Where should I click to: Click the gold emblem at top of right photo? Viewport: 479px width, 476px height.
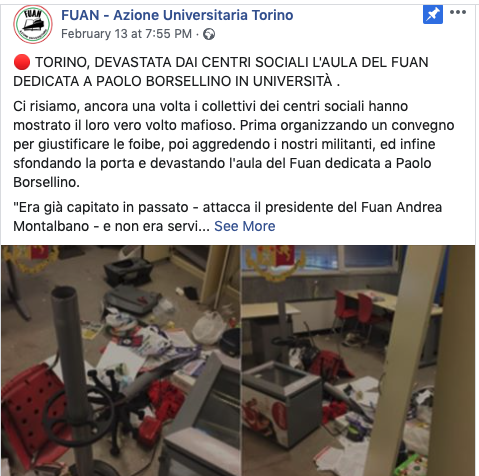274,262
